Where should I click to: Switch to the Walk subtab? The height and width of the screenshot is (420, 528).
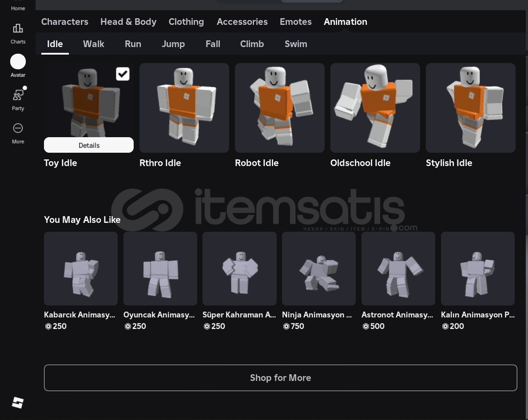pyautogui.click(x=94, y=44)
